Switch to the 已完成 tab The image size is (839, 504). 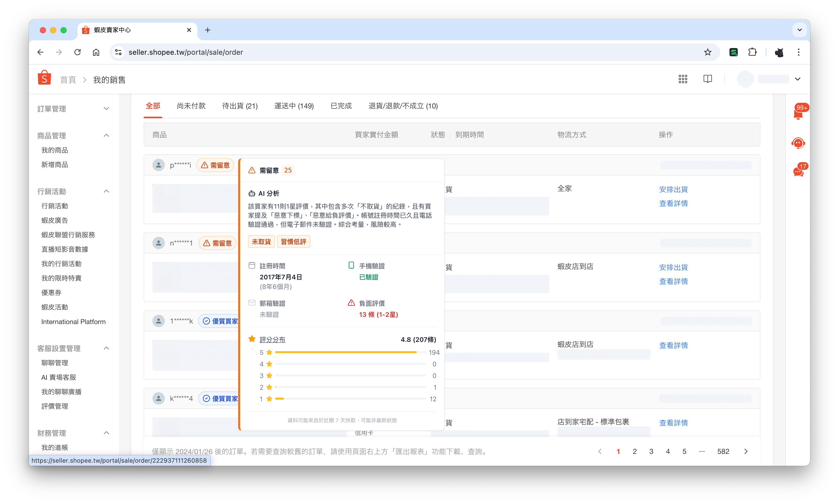point(341,106)
